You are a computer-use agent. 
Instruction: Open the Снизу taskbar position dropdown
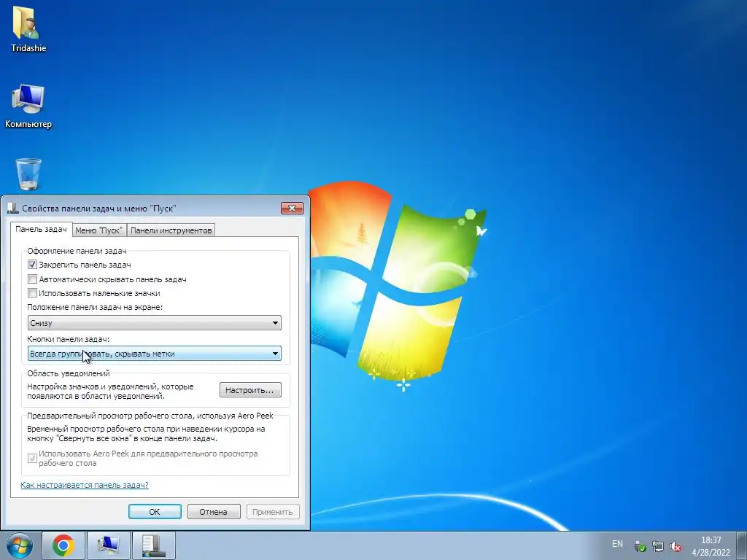tap(155, 323)
